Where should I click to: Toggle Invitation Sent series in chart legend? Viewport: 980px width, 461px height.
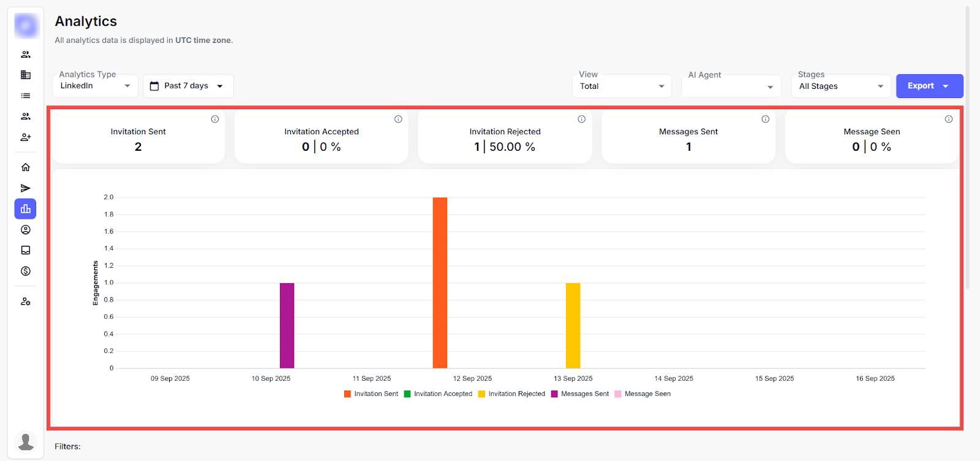[371, 394]
